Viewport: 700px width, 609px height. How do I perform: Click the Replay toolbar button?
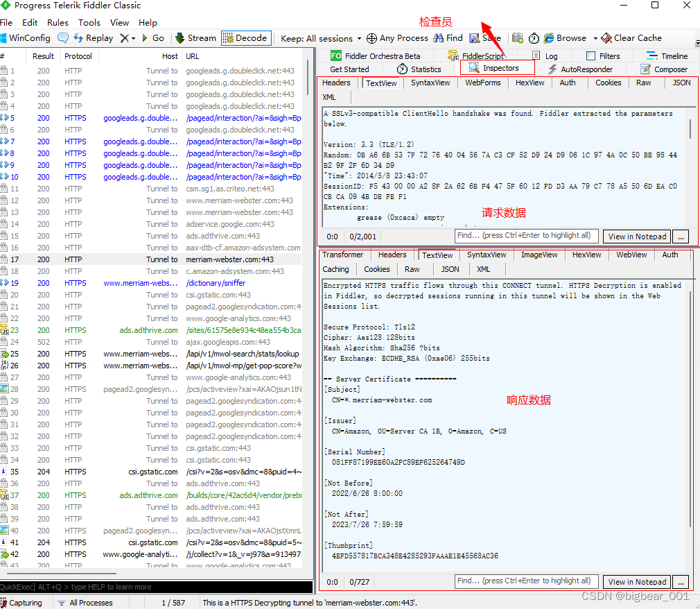point(94,38)
